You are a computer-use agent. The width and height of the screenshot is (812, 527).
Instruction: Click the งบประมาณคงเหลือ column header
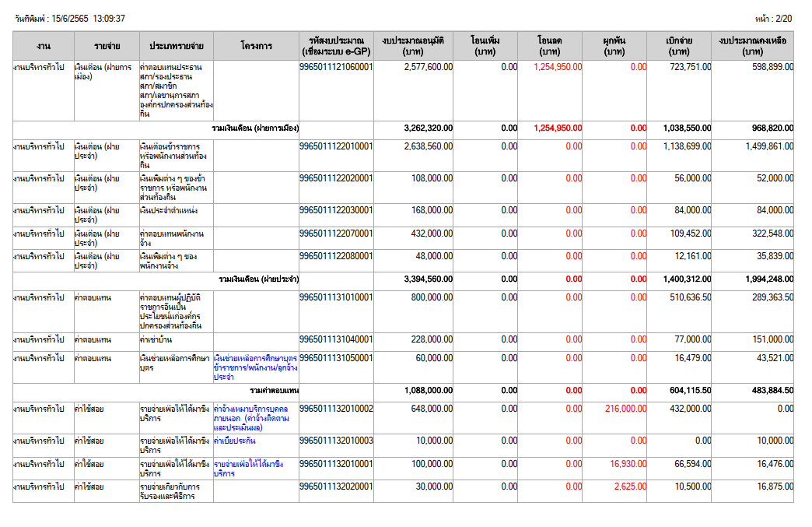tap(751, 45)
